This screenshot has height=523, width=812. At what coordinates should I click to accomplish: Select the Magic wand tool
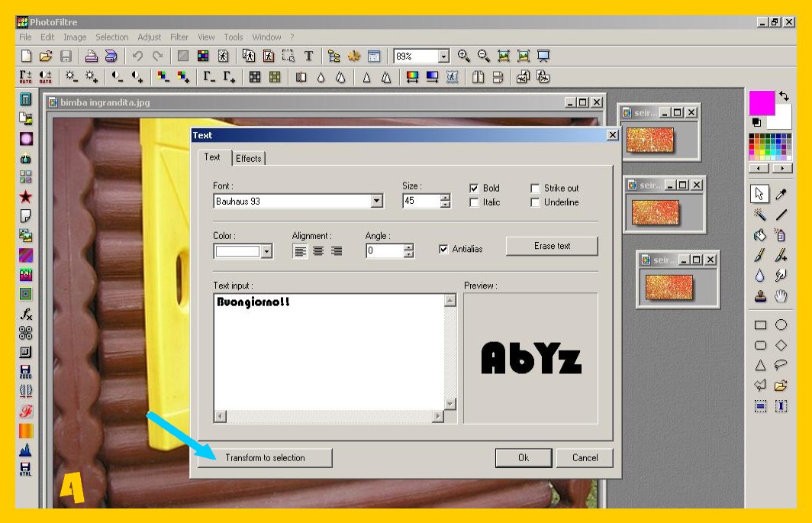click(760, 215)
